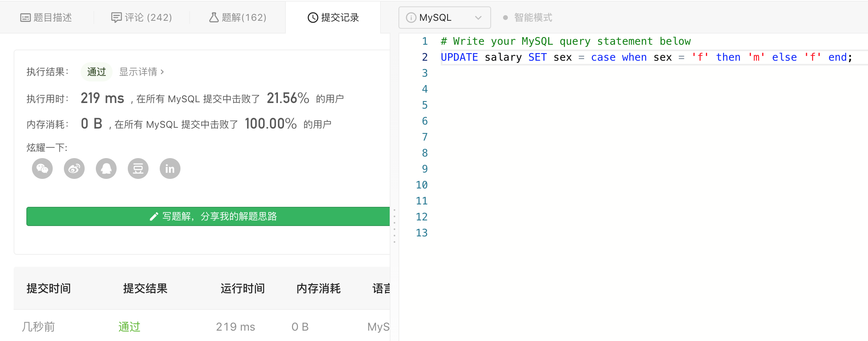Click the 炫耀一下 label
This screenshot has height=341, width=868.
coord(47,148)
